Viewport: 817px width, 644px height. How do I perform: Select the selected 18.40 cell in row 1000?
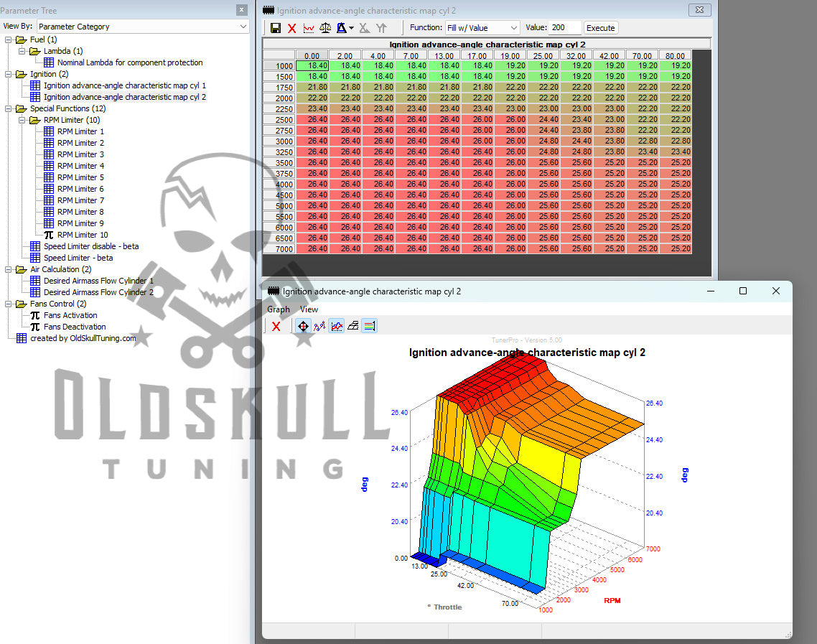point(312,65)
